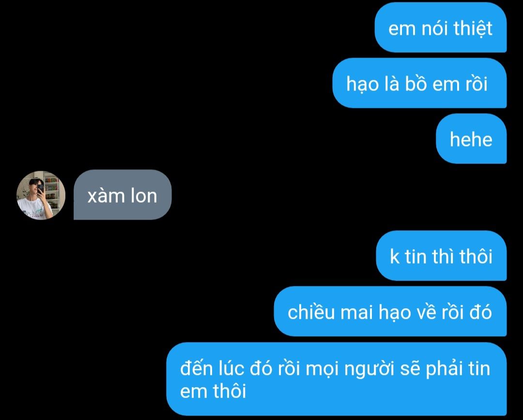The width and height of the screenshot is (523, 420).
Task: Click the received message from the other person
Action: coord(123,195)
